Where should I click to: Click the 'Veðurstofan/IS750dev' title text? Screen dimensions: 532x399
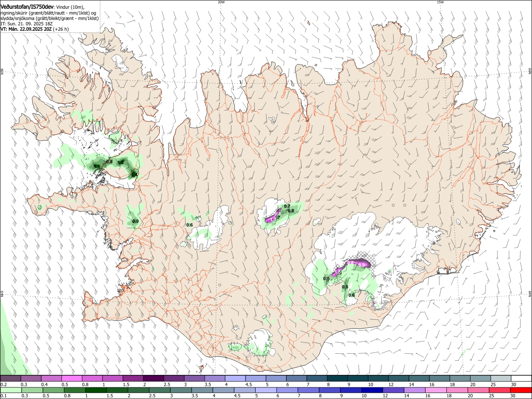pyautogui.click(x=27, y=6)
